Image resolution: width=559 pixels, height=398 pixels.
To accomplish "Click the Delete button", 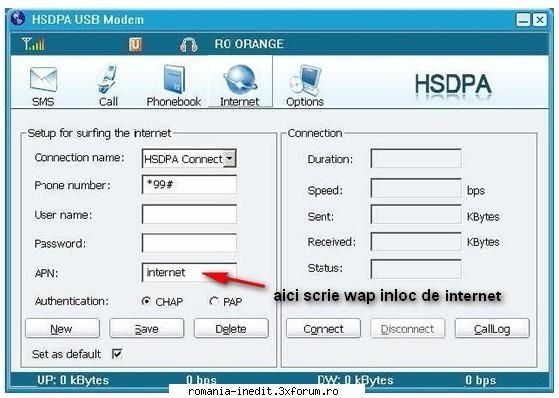I will (231, 328).
